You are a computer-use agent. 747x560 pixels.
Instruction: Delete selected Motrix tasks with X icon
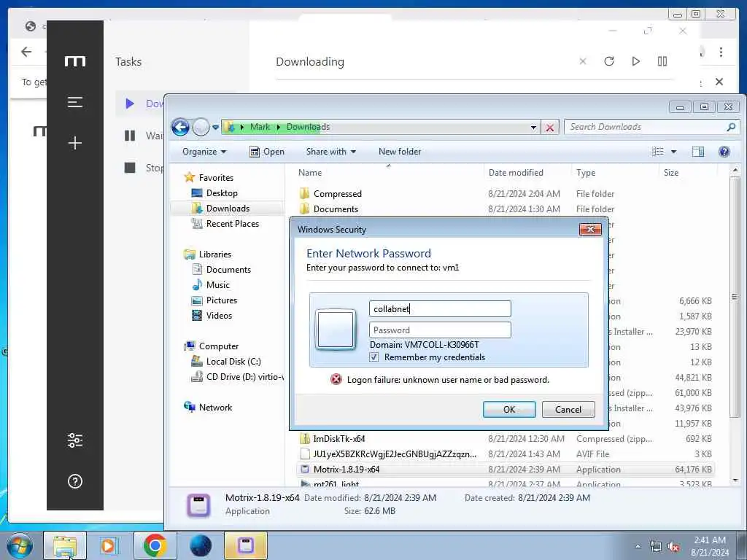pyautogui.click(x=583, y=61)
